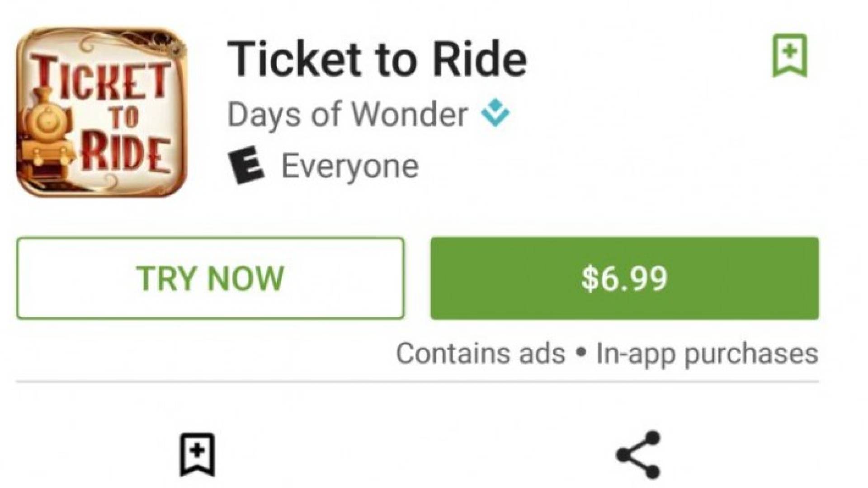
Task: Select the Ticket to Ride title text
Action: pos(377,59)
